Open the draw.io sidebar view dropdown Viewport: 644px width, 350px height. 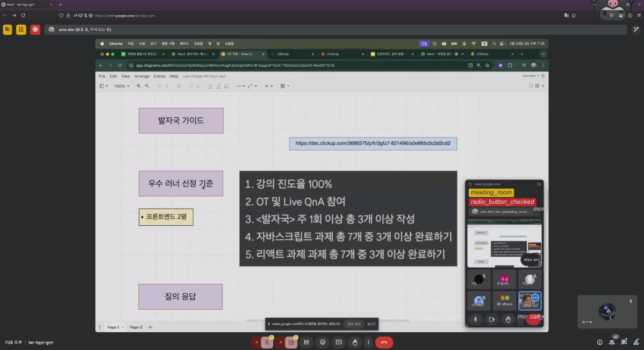coord(104,86)
